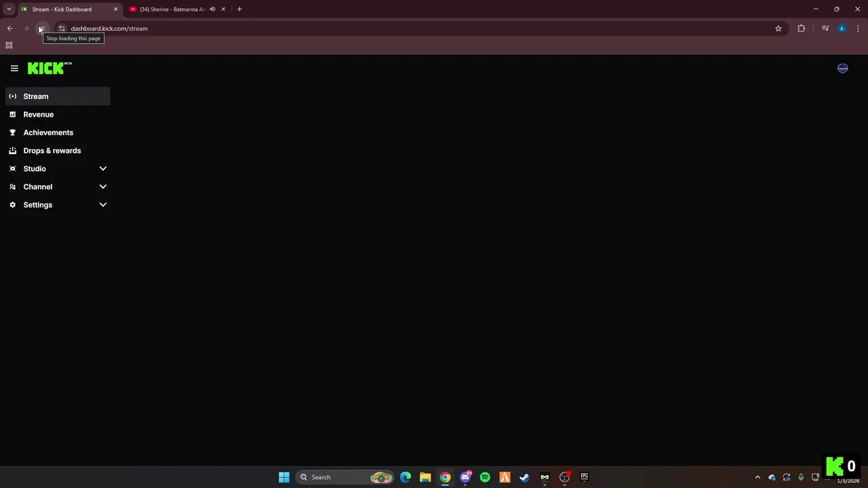Open Drops & rewards section

click(x=58, y=150)
